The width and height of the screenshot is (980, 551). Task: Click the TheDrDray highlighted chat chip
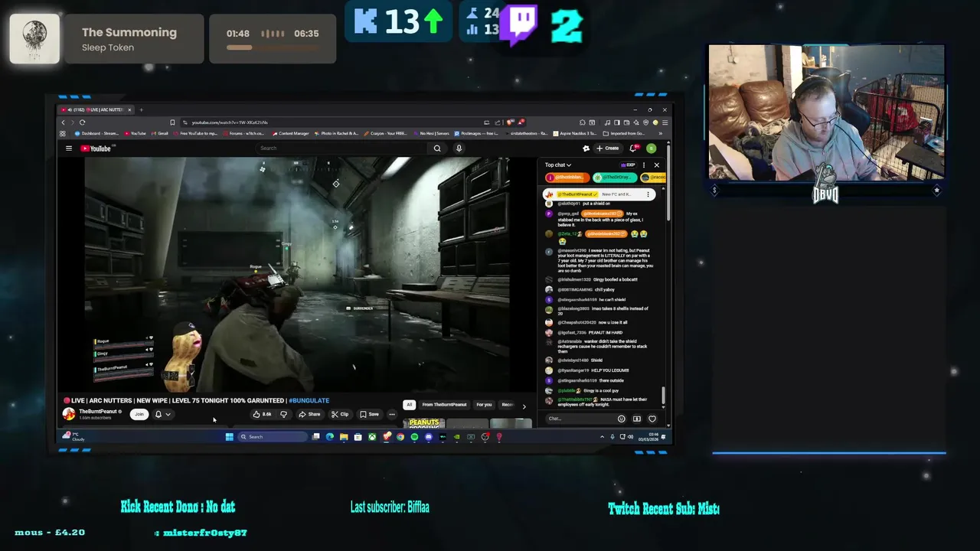615,178
